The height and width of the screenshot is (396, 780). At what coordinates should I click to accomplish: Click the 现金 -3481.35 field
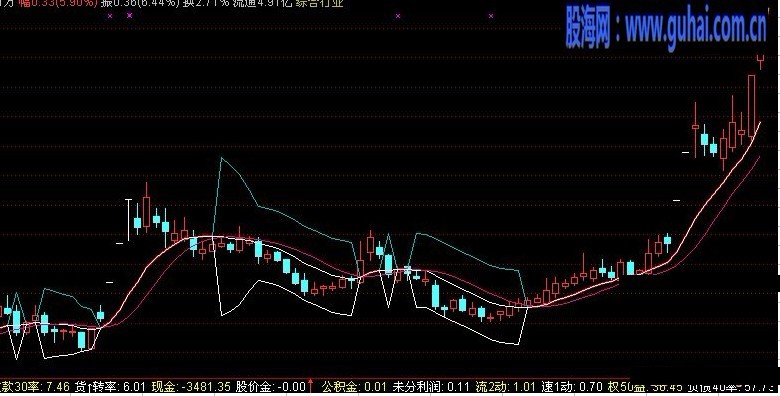[x=191, y=387]
